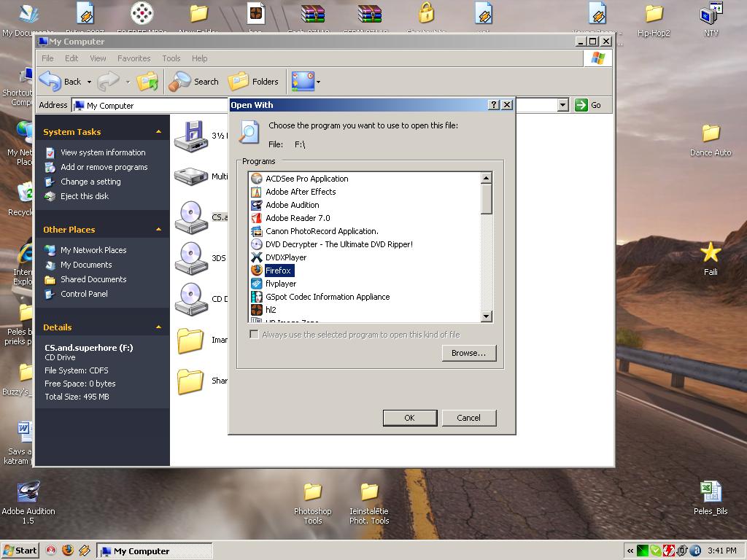Click Add or remove programs link
Screen dimensions: 747x560
click(x=104, y=167)
